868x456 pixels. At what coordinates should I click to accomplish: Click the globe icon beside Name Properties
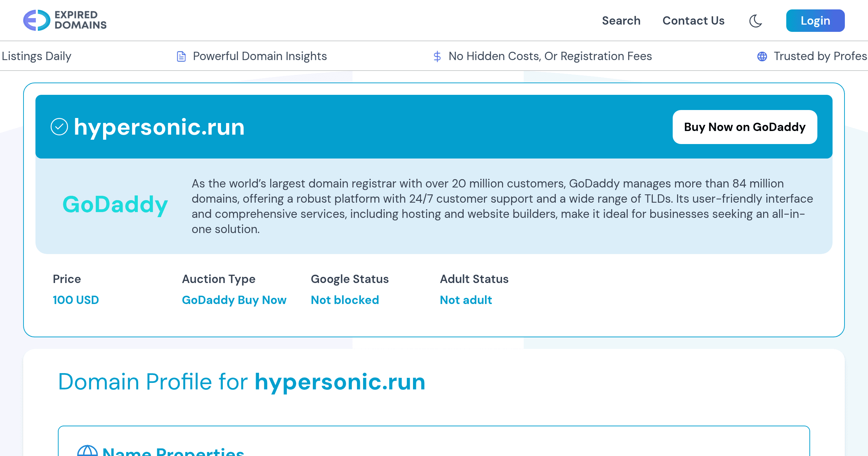88,451
